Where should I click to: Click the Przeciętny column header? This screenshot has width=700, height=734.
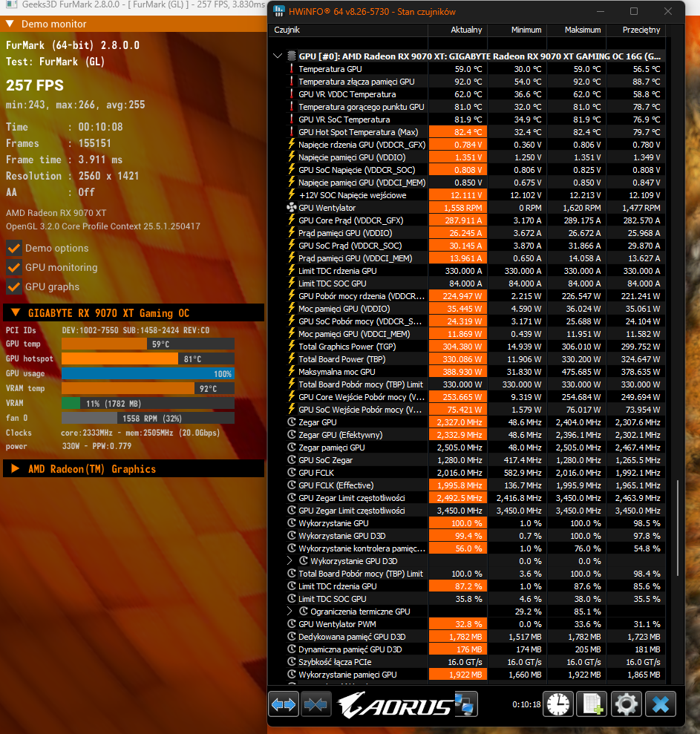pyautogui.click(x=636, y=30)
